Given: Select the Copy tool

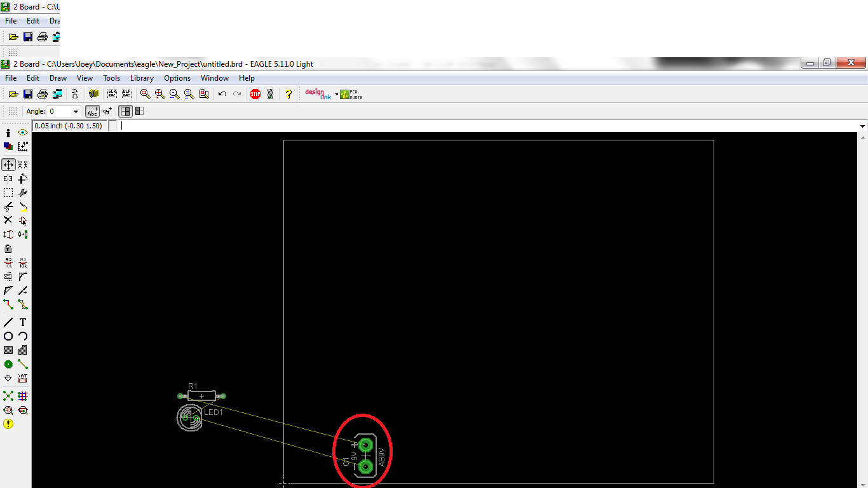Looking at the screenshot, I should pos(23,165).
